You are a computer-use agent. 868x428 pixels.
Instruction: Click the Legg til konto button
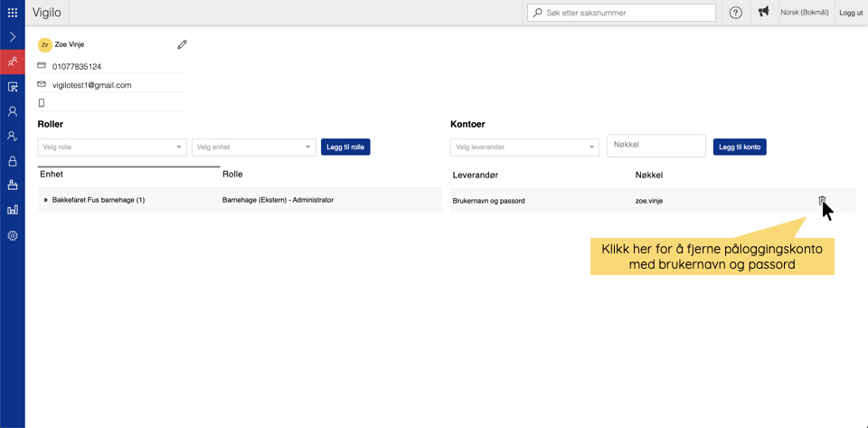pyautogui.click(x=740, y=147)
